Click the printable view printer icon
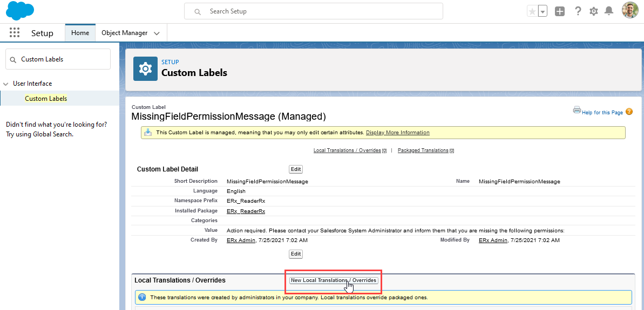The height and width of the screenshot is (310, 644). (x=577, y=110)
